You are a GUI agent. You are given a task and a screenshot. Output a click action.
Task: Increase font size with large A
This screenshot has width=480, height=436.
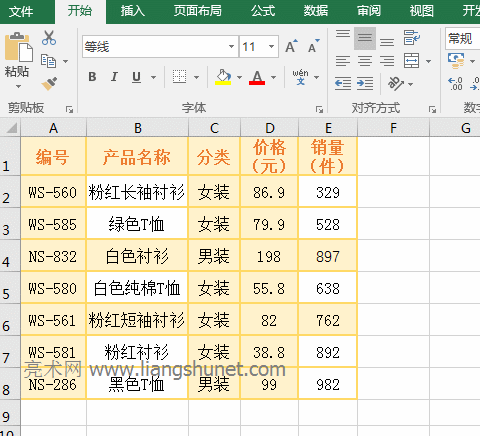pos(291,46)
